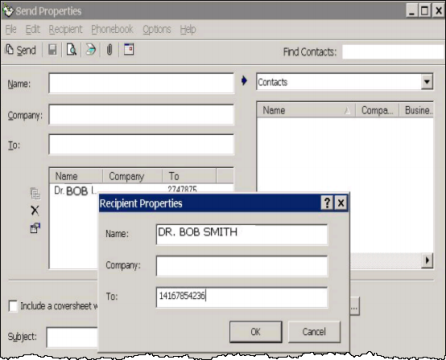Open the Options menu

(x=157, y=30)
